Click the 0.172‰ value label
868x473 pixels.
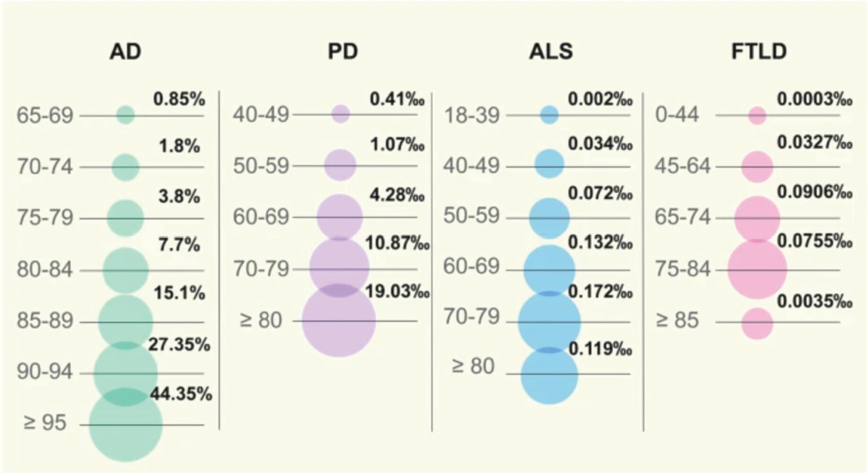point(600,292)
